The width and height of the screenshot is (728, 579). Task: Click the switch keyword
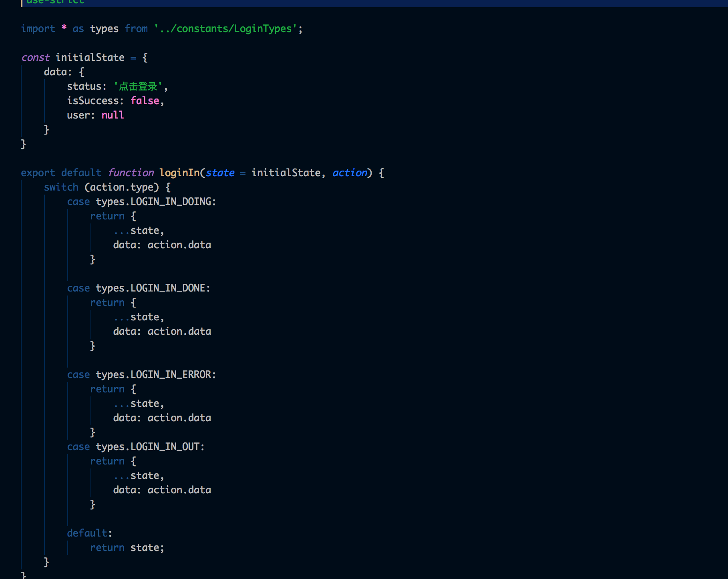[x=61, y=187]
